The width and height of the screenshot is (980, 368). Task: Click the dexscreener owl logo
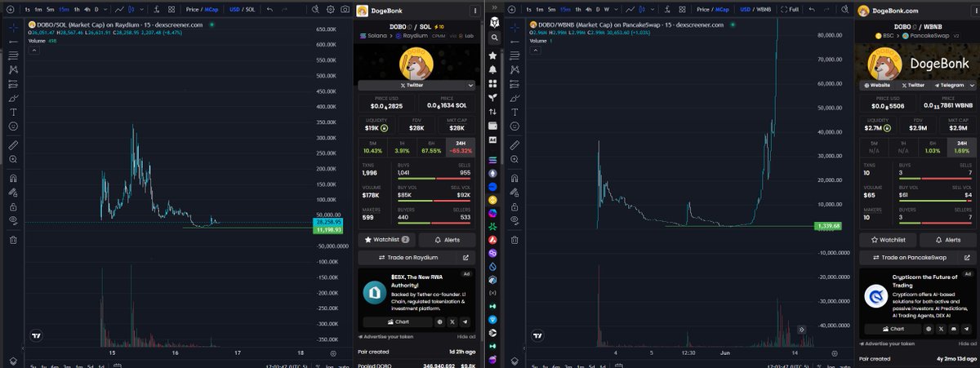(x=494, y=22)
